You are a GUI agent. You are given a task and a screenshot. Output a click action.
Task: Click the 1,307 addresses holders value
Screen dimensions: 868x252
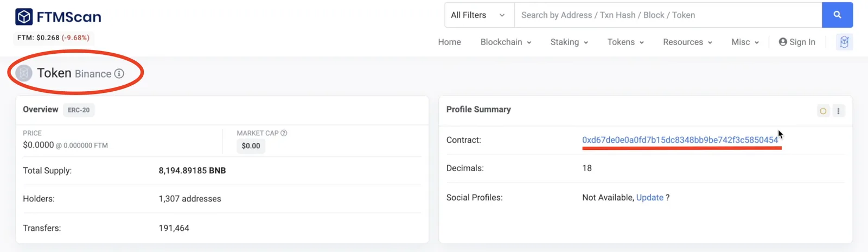click(190, 199)
